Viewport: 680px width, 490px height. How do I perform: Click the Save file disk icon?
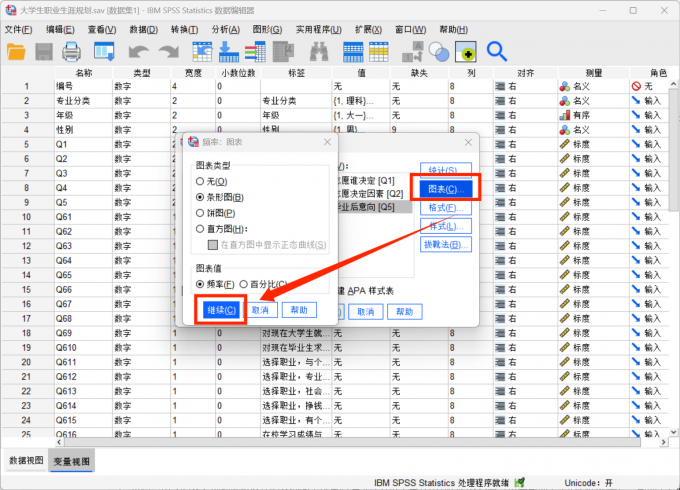click(45, 51)
